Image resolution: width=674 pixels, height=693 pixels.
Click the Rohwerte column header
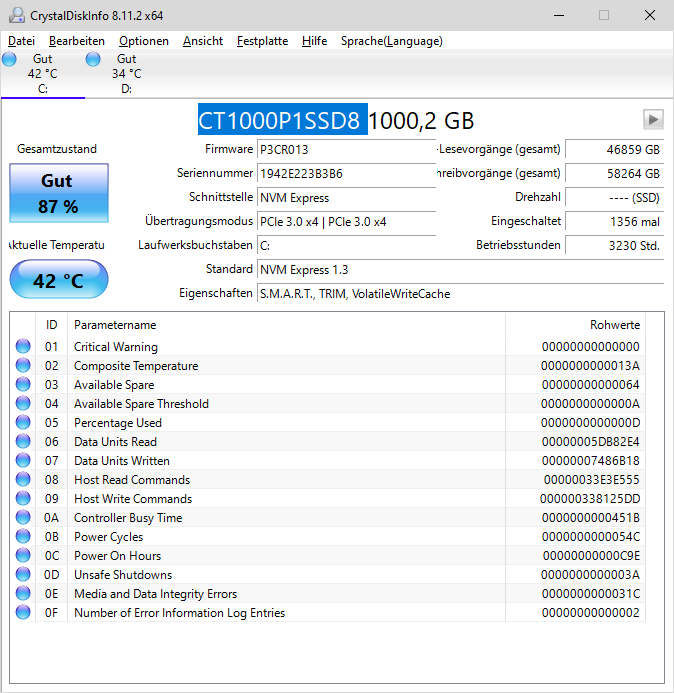coord(575,325)
